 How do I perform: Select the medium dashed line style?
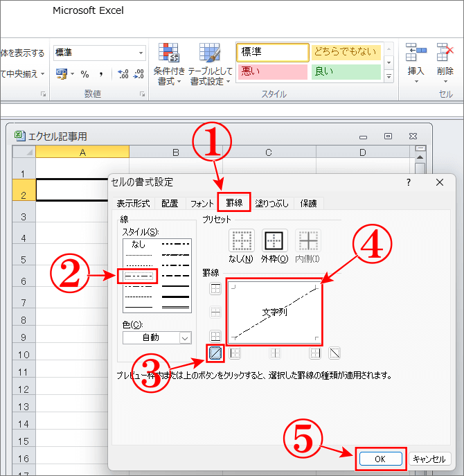(175, 276)
